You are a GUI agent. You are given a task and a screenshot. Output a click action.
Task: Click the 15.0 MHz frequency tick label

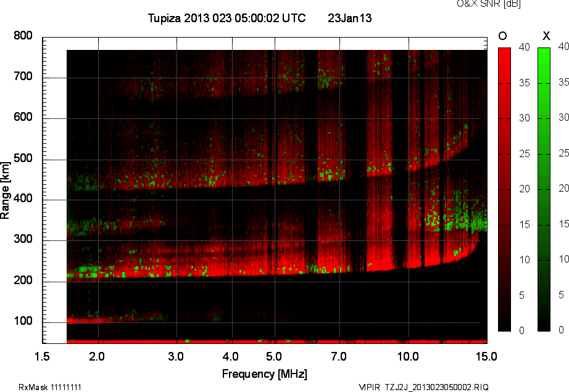(486, 356)
